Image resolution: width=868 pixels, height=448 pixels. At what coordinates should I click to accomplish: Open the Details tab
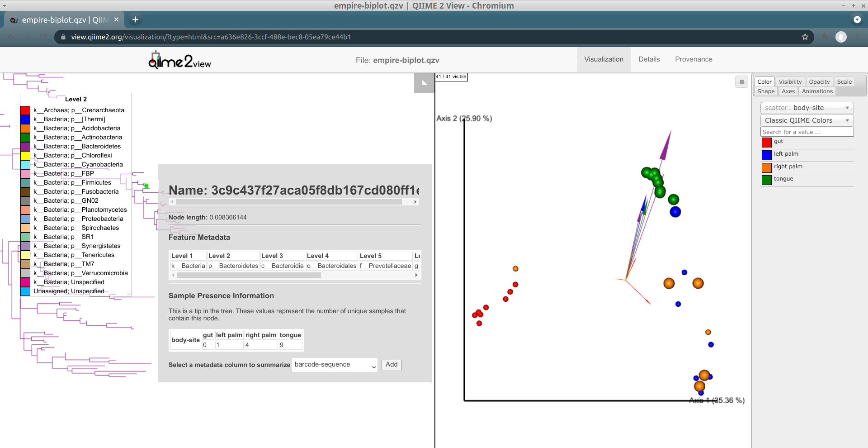(649, 59)
